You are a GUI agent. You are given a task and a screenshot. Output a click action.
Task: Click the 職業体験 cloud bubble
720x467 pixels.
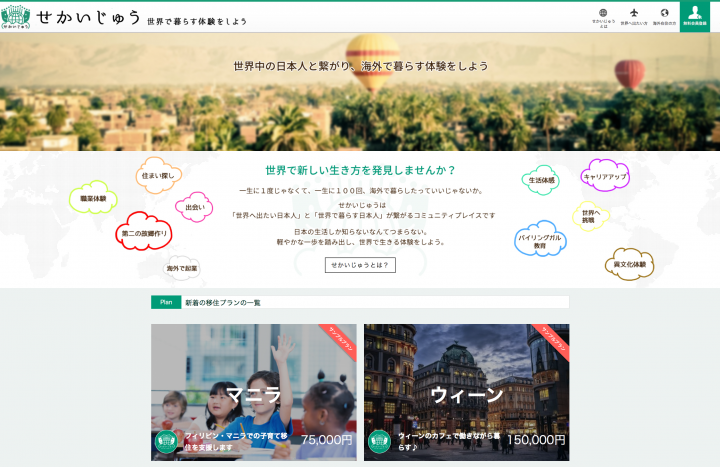pyautogui.click(x=93, y=198)
